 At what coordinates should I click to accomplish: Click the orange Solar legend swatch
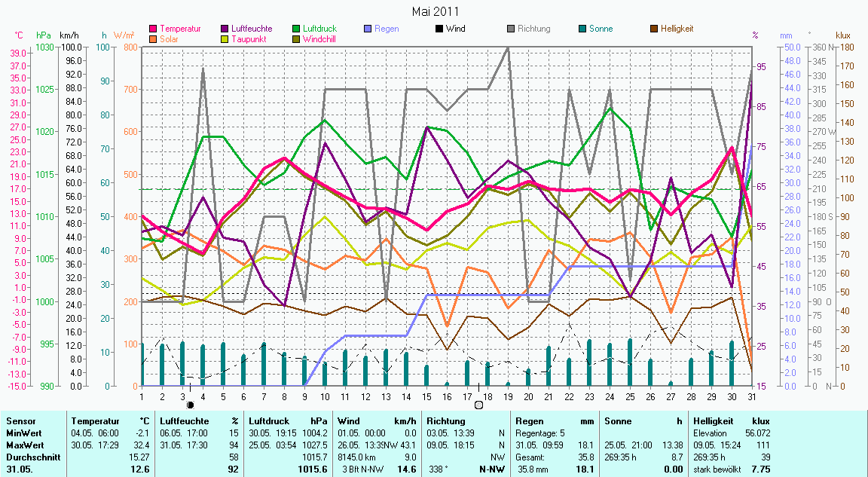pyautogui.click(x=154, y=38)
